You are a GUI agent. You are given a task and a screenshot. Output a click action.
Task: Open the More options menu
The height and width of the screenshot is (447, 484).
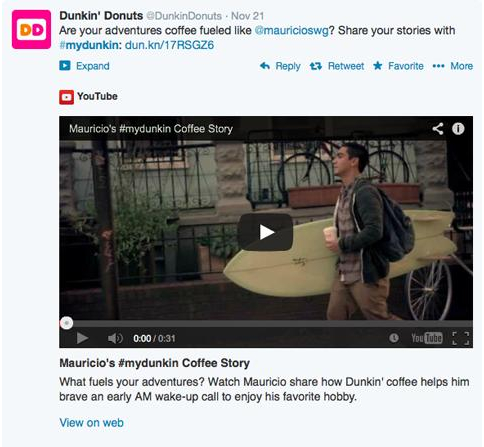(x=453, y=66)
